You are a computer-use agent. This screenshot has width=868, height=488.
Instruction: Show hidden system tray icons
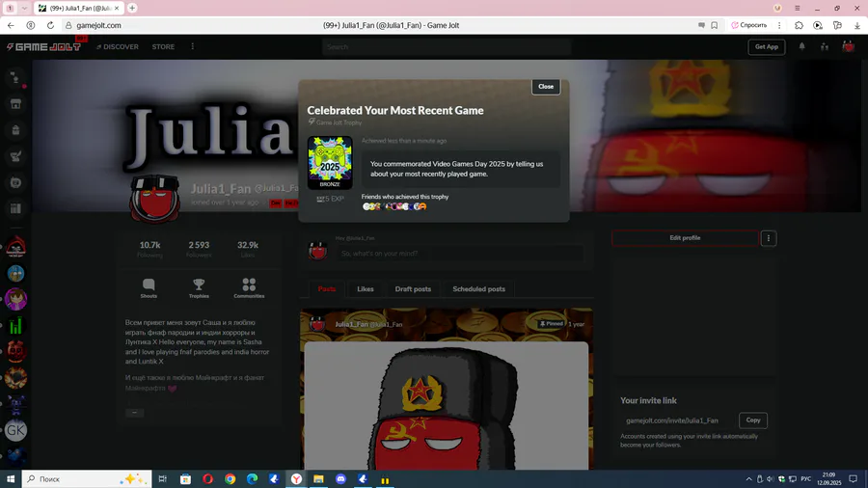tap(748, 479)
